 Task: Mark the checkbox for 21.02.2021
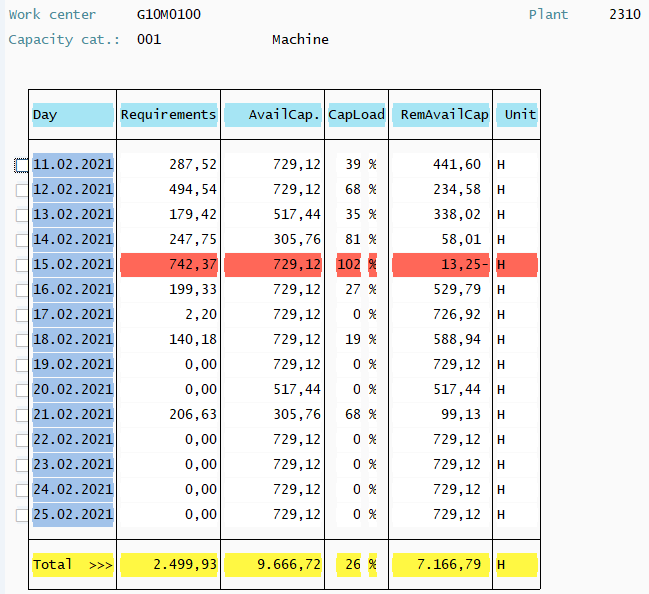click(x=22, y=415)
